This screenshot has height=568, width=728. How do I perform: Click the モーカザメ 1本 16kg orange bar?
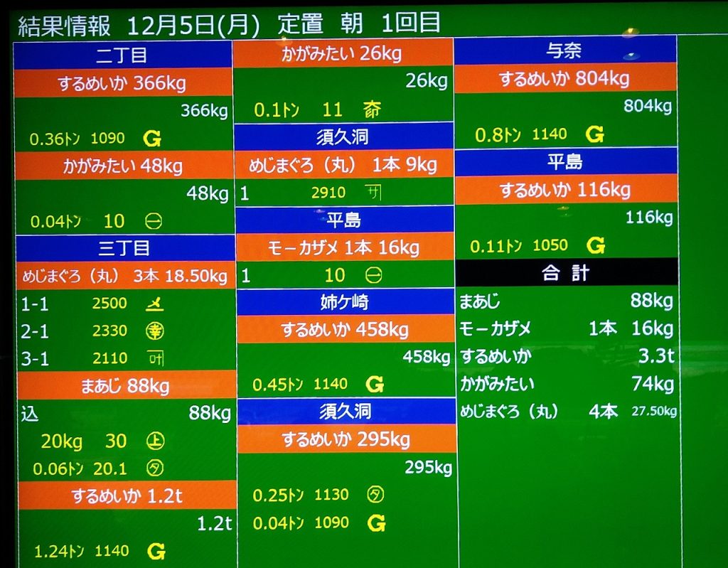[345, 248]
